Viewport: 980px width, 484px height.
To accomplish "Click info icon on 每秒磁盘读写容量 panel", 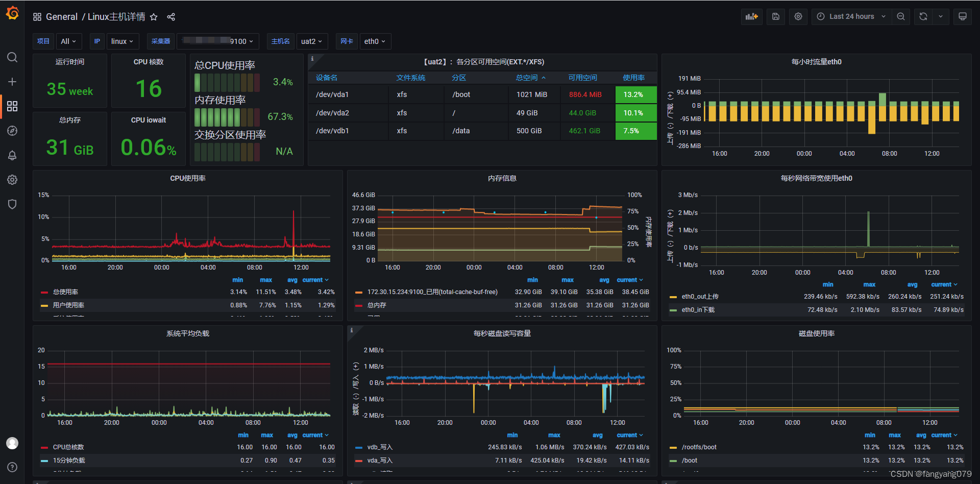I will coord(351,330).
